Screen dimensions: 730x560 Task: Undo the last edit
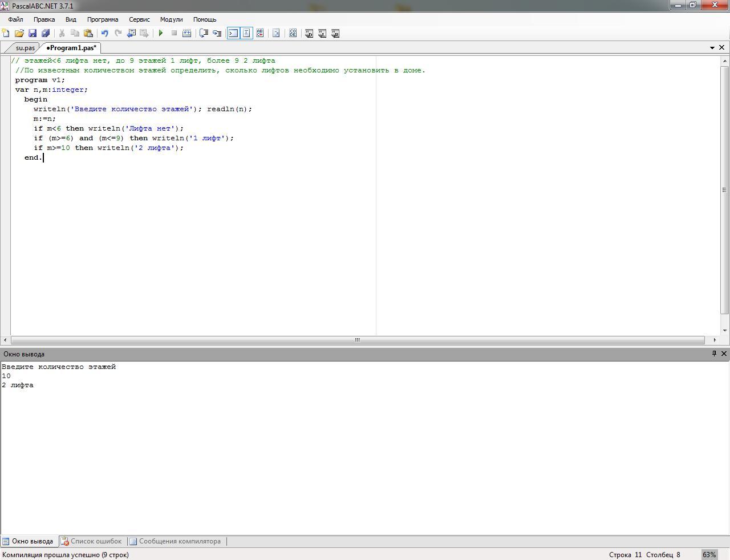104,33
